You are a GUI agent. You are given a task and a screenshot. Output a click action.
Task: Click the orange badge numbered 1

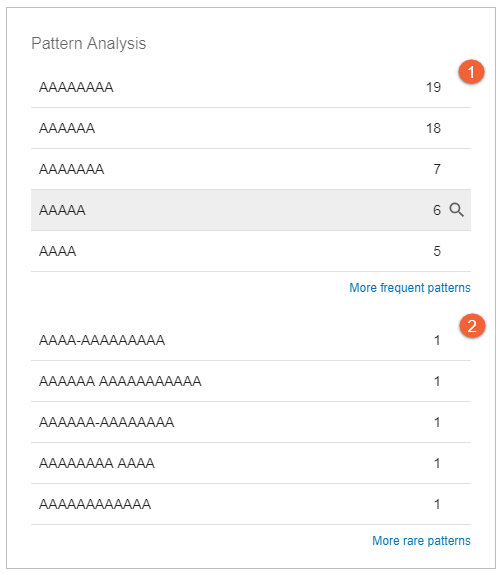(x=471, y=72)
